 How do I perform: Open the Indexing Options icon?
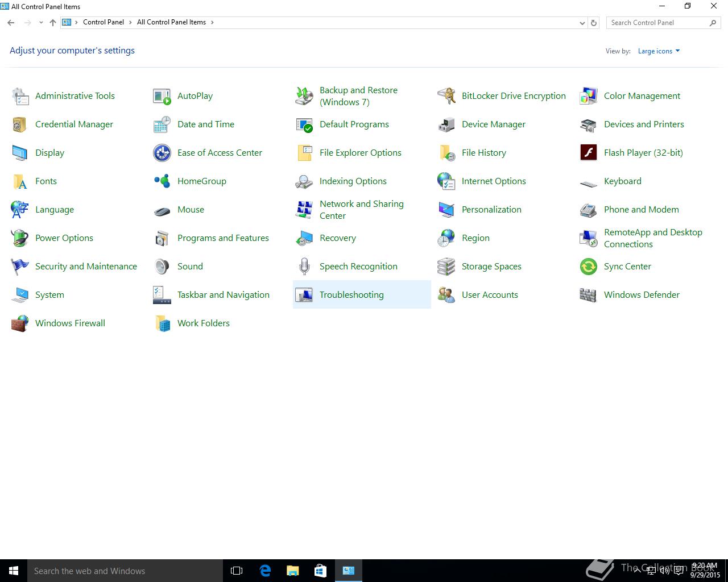click(304, 181)
